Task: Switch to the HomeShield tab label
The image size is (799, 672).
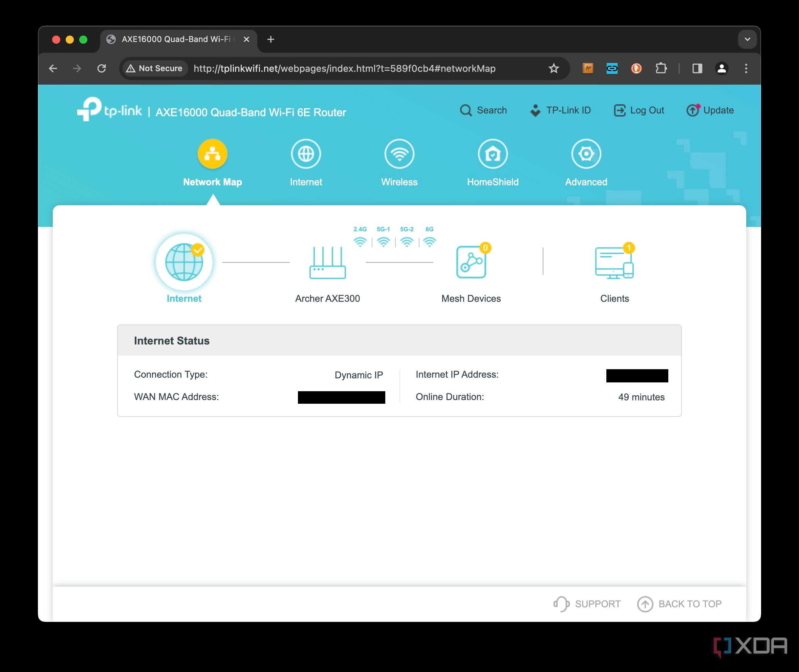Action: coord(493,182)
